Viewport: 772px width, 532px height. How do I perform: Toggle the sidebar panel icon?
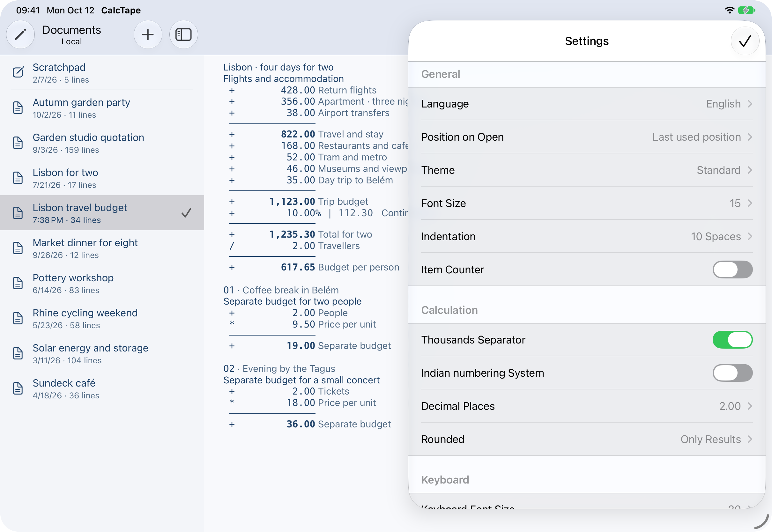(184, 35)
